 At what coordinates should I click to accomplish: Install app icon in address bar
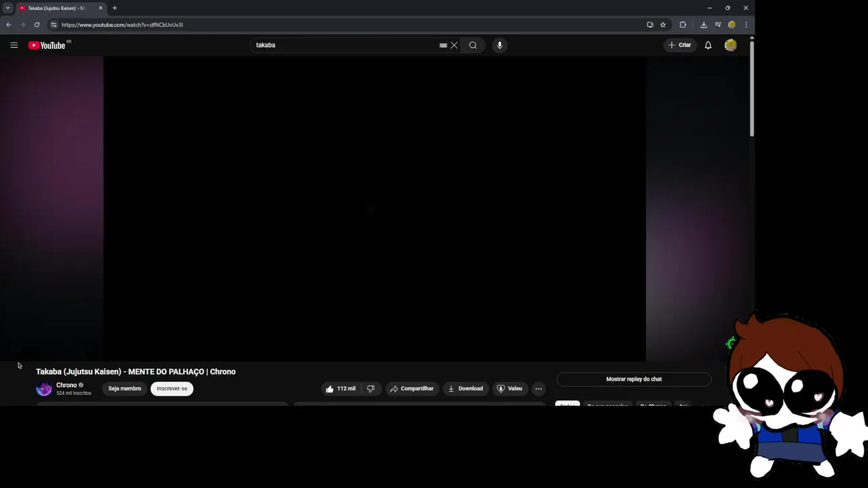pyautogui.click(x=650, y=25)
